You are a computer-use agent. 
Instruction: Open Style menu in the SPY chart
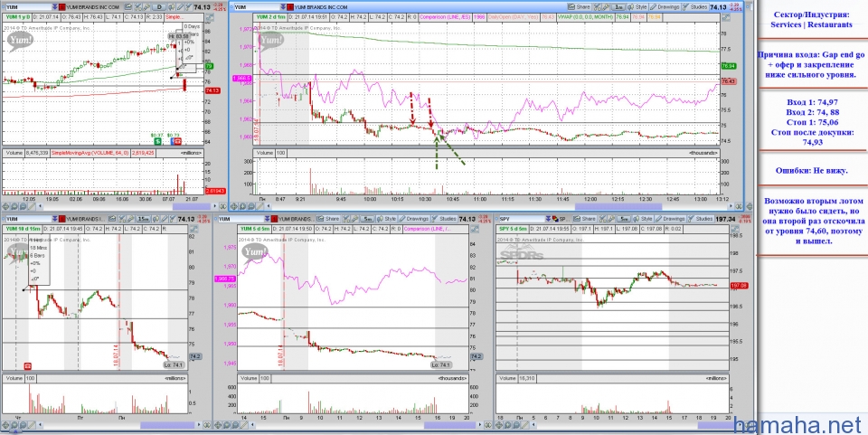point(643,219)
